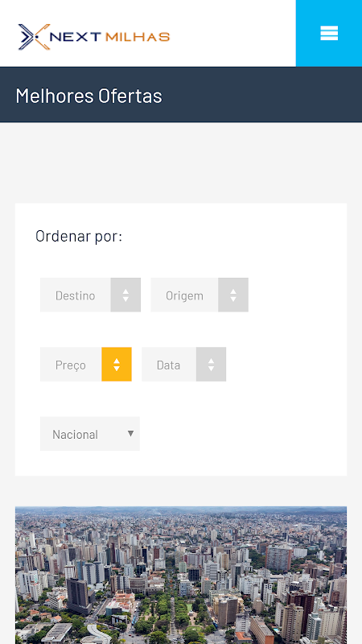Open the hamburger menu icon
This screenshot has height=644, width=362.
[329, 33]
